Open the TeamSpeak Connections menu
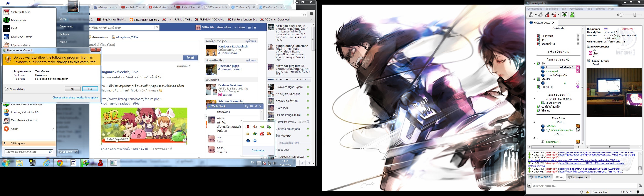 tap(535, 9)
